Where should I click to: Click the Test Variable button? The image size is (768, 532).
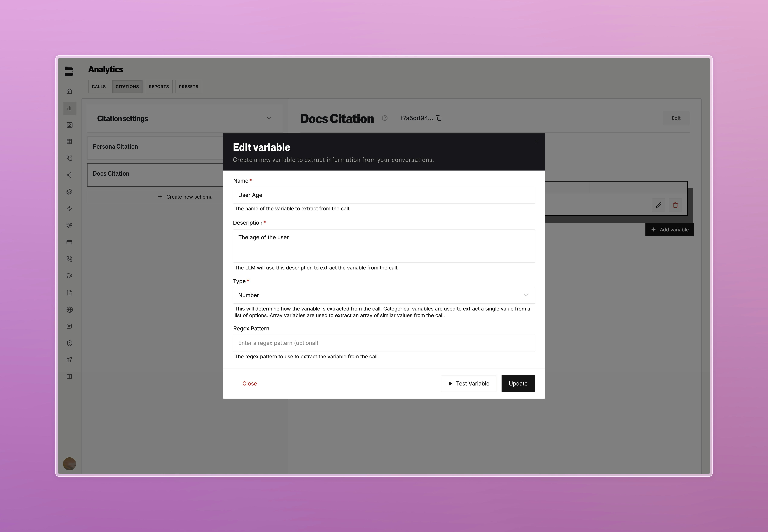(x=468, y=383)
